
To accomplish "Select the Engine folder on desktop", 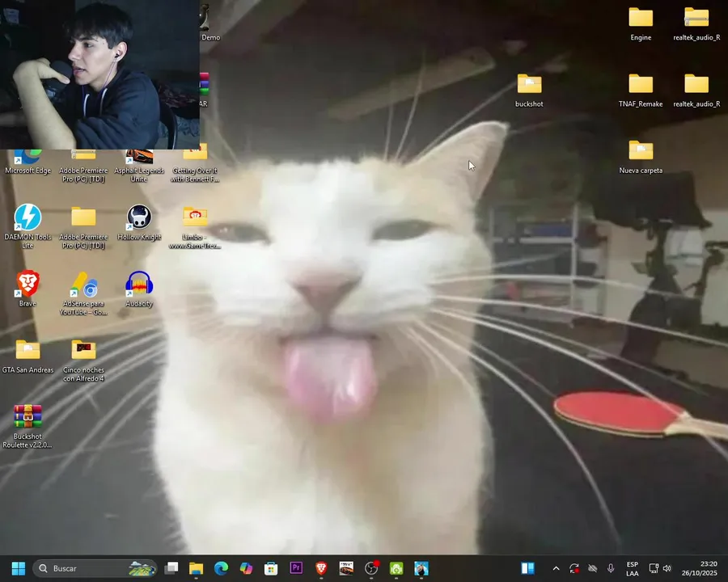I will [x=641, y=24].
